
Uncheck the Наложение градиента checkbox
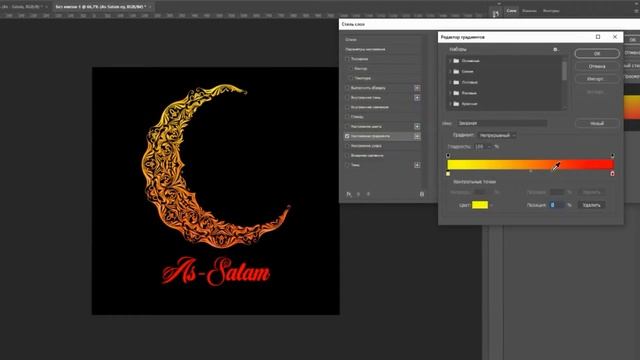coord(347,136)
